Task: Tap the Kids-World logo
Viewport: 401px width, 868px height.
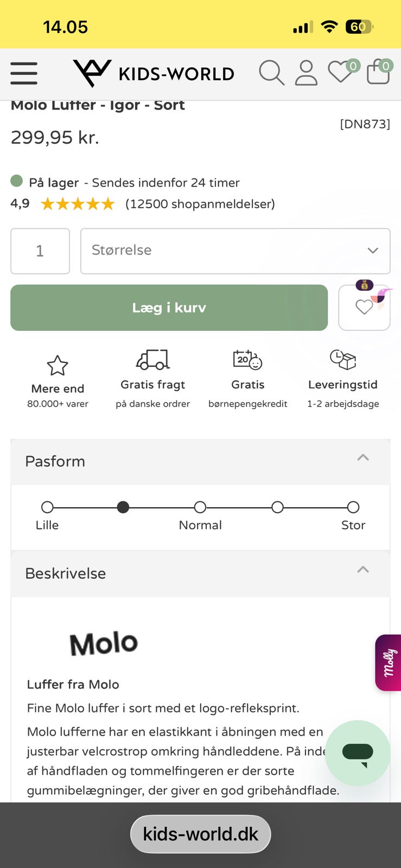Action: tap(154, 73)
